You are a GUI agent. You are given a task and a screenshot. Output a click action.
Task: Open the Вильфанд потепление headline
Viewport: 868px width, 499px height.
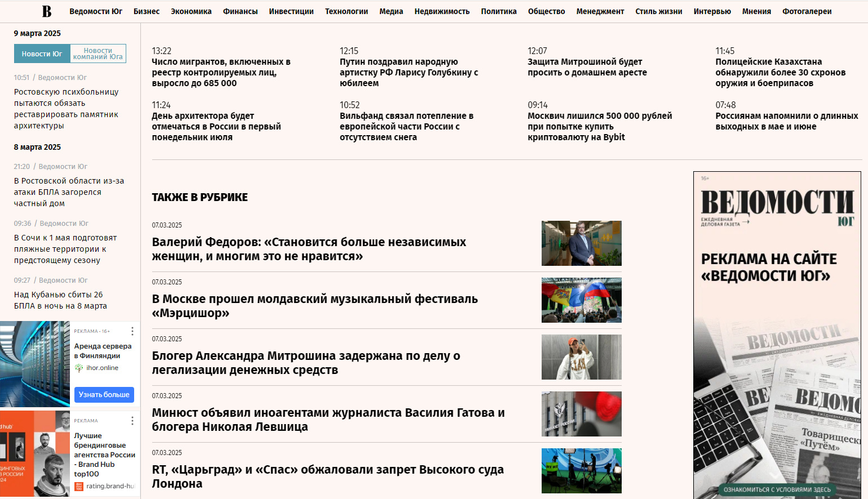(x=406, y=126)
